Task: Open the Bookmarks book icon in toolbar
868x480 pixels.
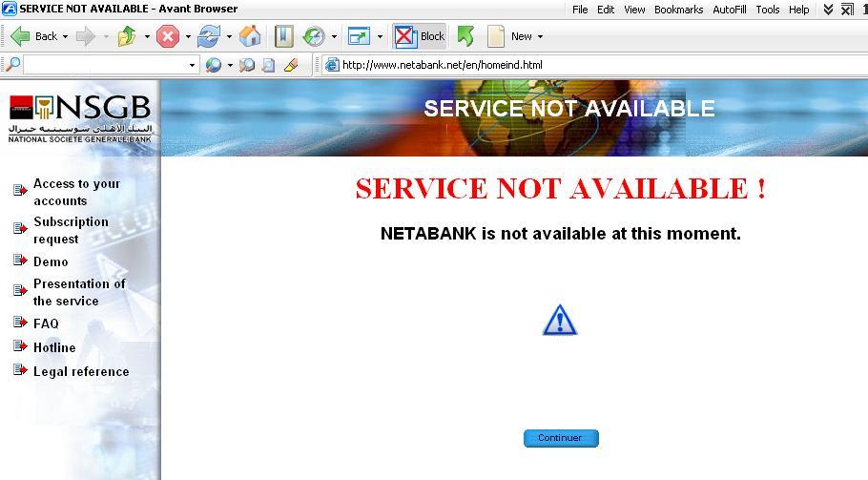Action: pos(283,36)
